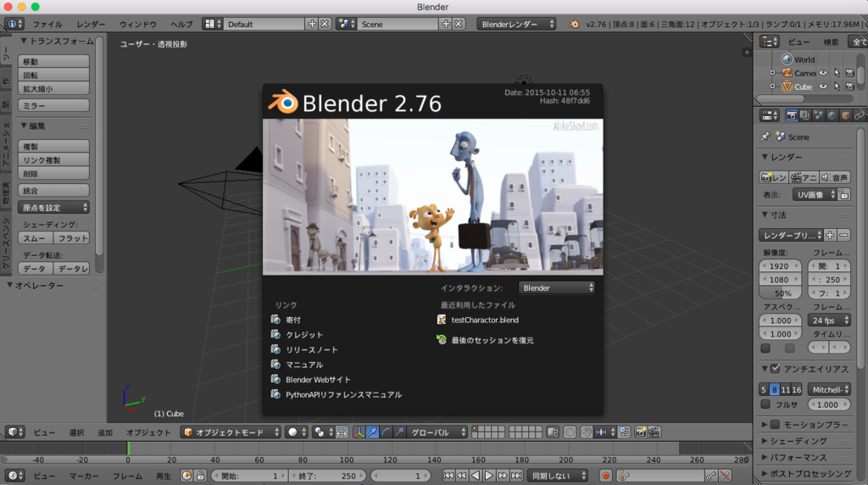Open the 同期しない sync dropdown
This screenshot has height=485, width=868.
[558, 476]
